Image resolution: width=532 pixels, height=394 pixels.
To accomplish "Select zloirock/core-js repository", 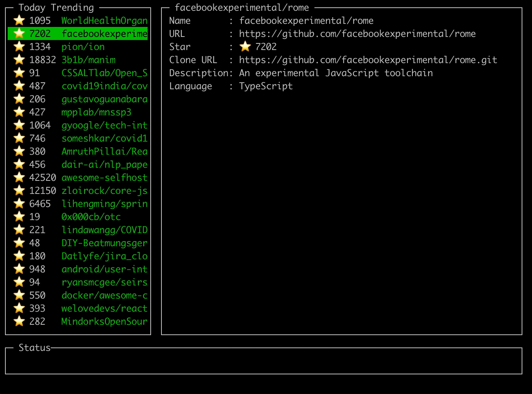I will click(78, 190).
